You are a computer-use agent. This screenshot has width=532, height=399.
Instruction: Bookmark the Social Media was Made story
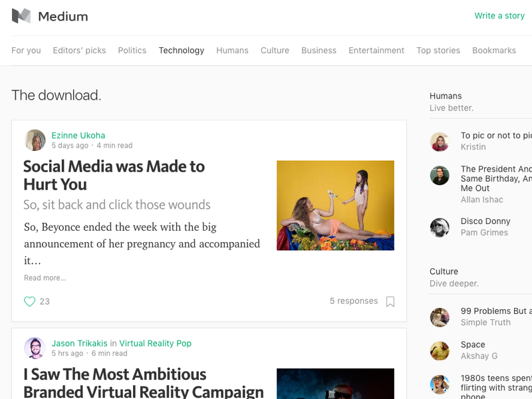[390, 301]
